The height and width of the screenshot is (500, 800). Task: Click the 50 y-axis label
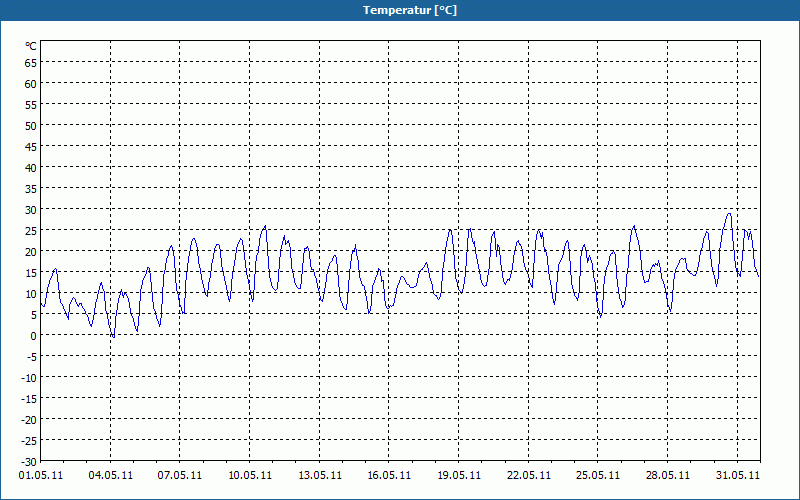point(31,126)
